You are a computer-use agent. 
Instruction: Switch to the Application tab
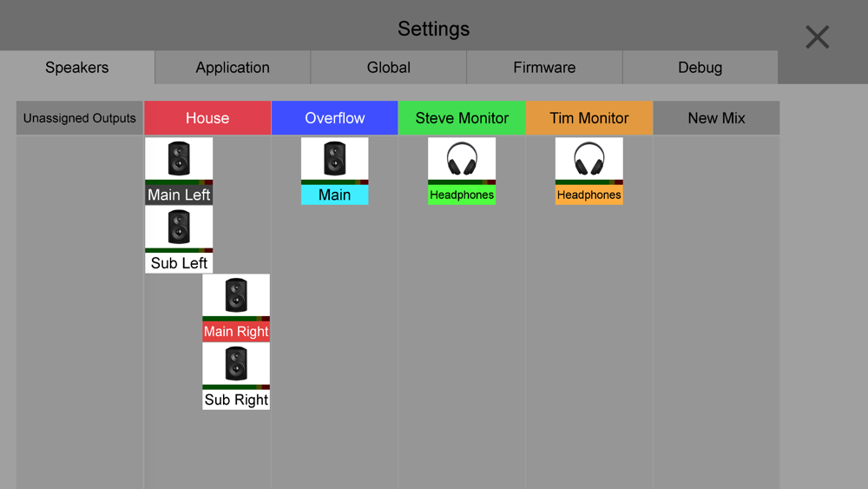click(233, 68)
